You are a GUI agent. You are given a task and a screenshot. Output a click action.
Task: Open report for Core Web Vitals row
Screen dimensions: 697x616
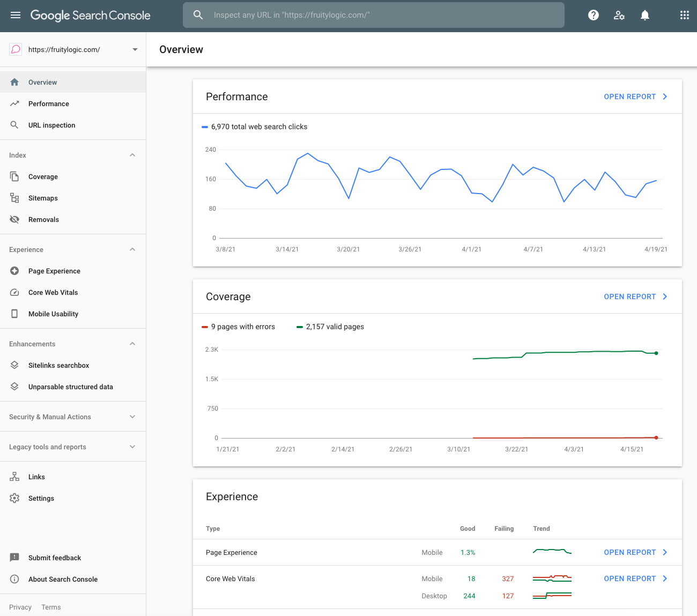tap(635, 578)
